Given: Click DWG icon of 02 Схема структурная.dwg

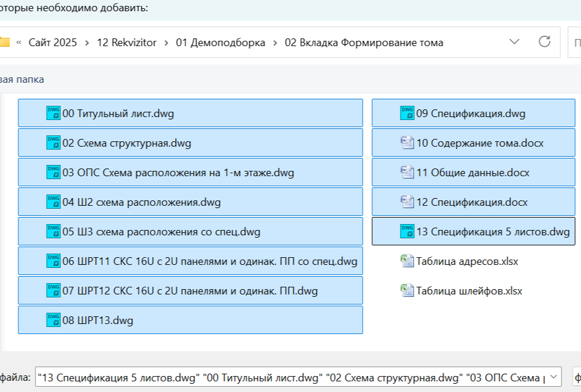Looking at the screenshot, I should pyautogui.click(x=53, y=142).
